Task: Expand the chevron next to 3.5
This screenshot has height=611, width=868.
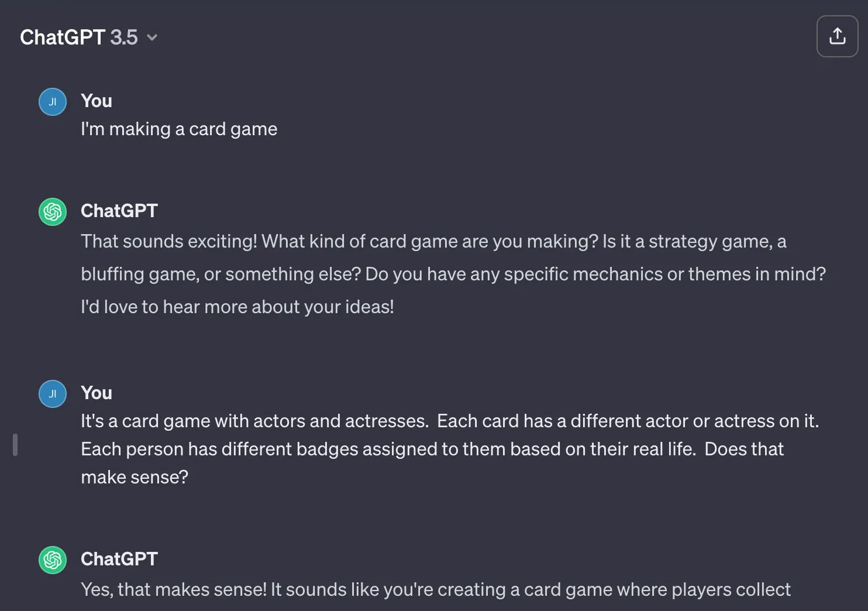Action: (152, 38)
